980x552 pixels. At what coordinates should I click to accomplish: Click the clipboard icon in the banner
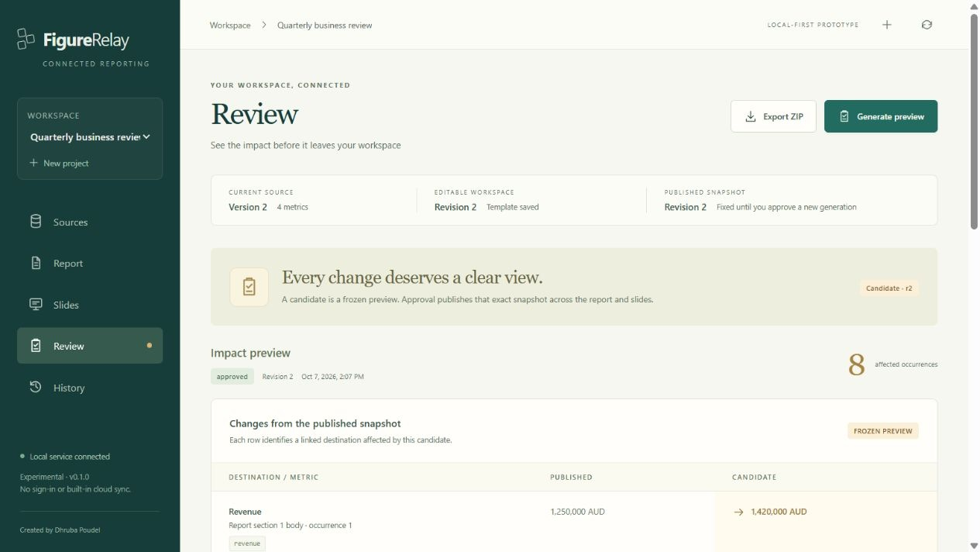(249, 287)
